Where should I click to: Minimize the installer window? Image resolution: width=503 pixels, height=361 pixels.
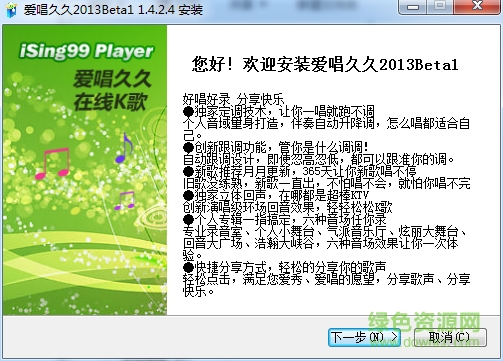[x=413, y=7]
